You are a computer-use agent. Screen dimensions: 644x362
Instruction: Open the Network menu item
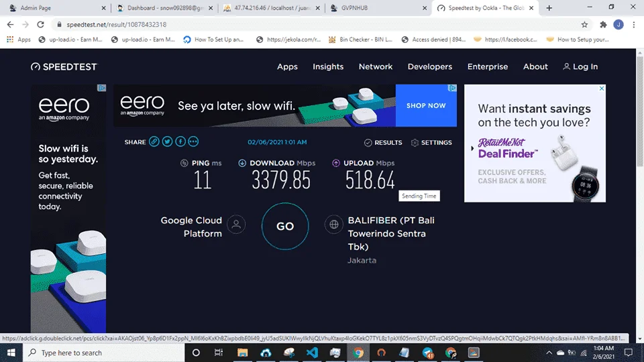point(376,66)
